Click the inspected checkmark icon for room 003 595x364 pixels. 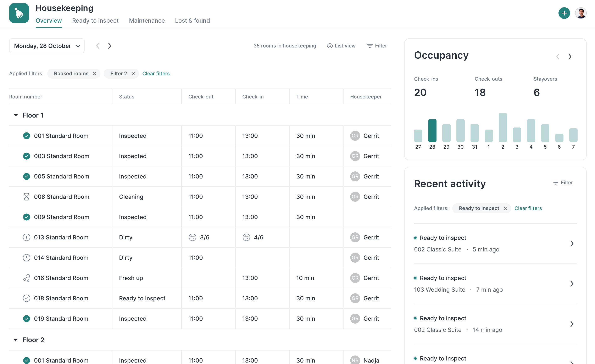tap(27, 156)
